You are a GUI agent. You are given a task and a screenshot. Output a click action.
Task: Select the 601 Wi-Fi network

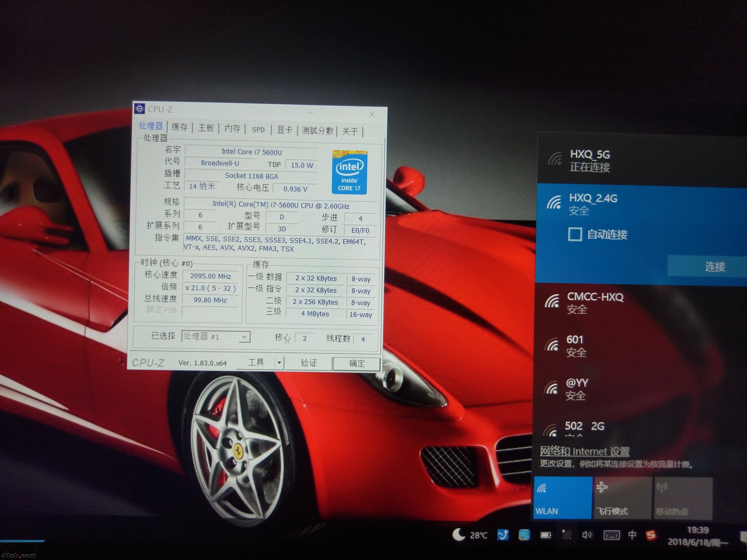[575, 345]
